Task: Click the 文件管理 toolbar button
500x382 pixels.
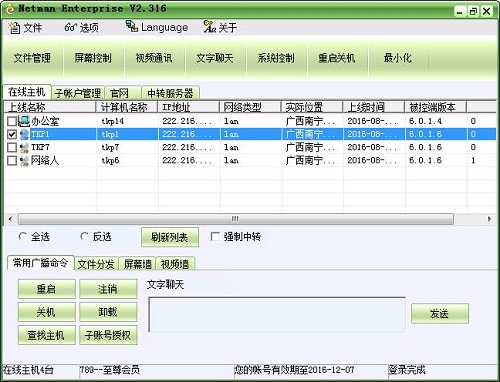Action: click(x=32, y=58)
